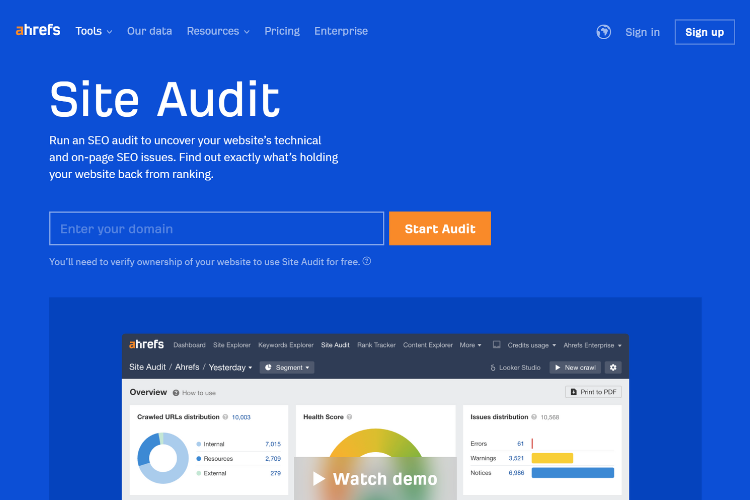Click the How to use help icon
The image size is (750, 500).
[176, 393]
